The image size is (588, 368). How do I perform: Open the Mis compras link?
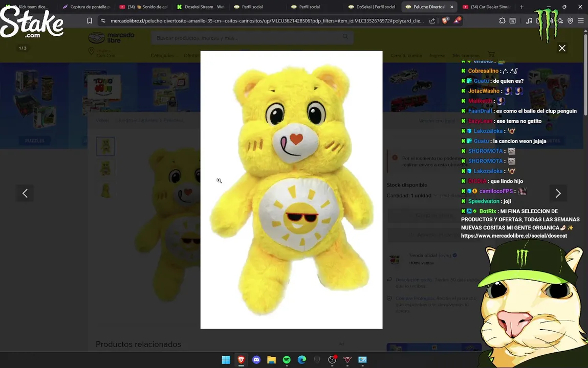click(x=466, y=55)
